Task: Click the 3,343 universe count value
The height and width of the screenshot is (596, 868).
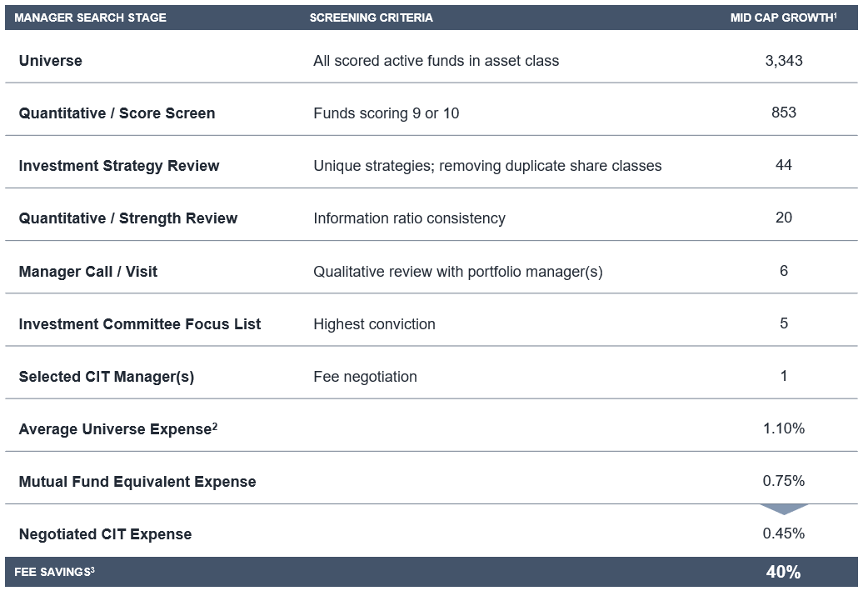Action: coord(784,60)
